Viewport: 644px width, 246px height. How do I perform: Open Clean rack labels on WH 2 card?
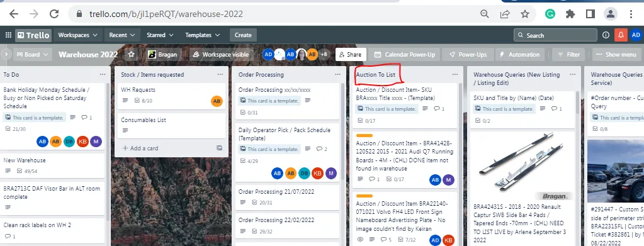(53, 231)
